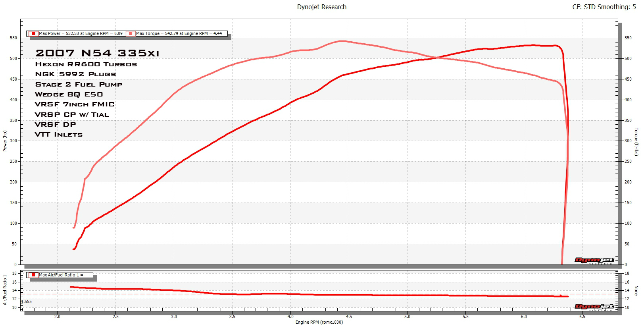Click the 'VTT Inlets' annotation line
The image size is (644, 334).
(59, 135)
